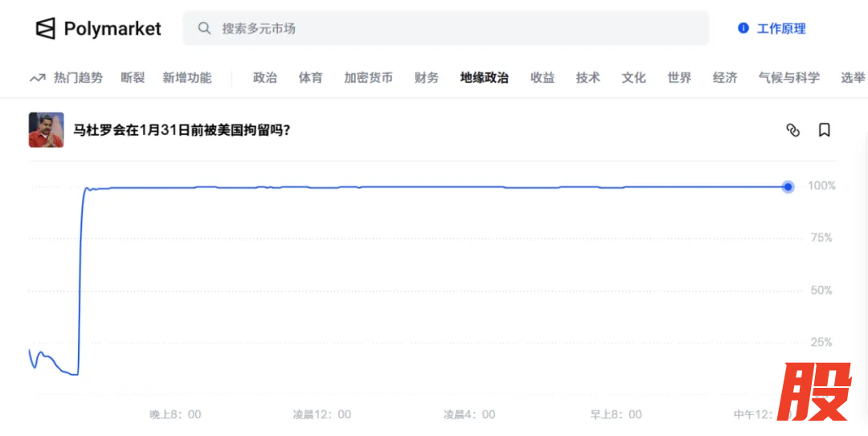Go to the 气候与科学 category
868x436 pixels.
(789, 78)
